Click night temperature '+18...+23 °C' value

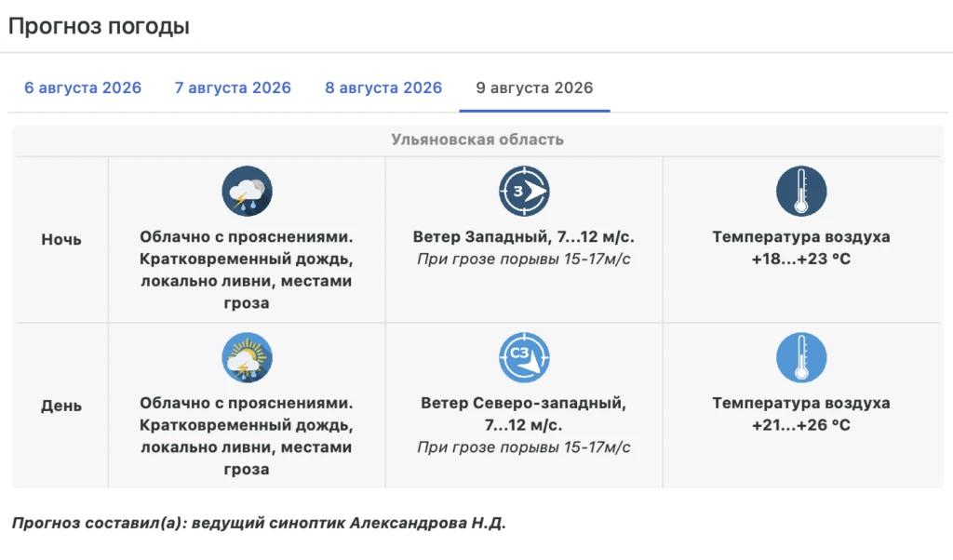[x=801, y=260]
